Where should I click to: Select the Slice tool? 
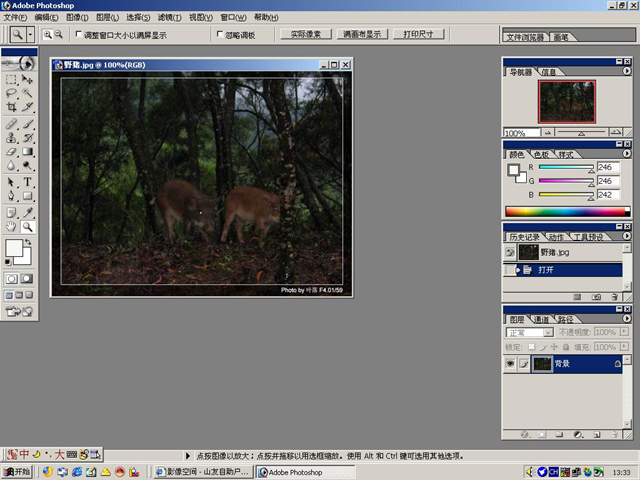pyautogui.click(x=27, y=107)
